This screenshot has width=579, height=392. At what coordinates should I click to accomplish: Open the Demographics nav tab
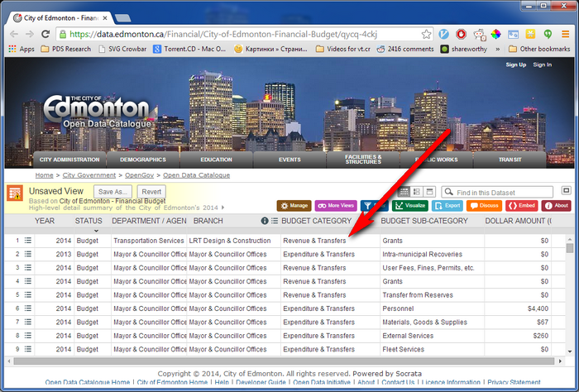142,160
